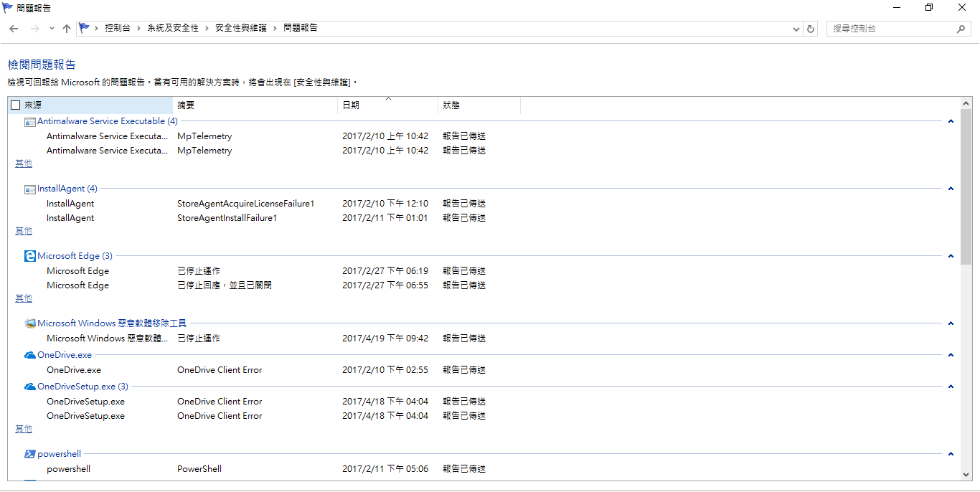Click the scrollbar down arrow
The image size is (980, 492).
click(966, 475)
